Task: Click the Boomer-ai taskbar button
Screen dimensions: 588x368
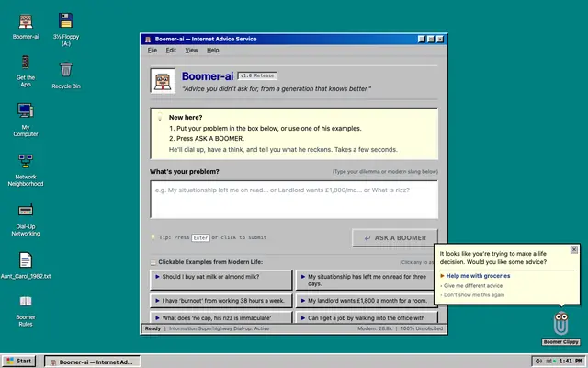Action: [x=92, y=362]
